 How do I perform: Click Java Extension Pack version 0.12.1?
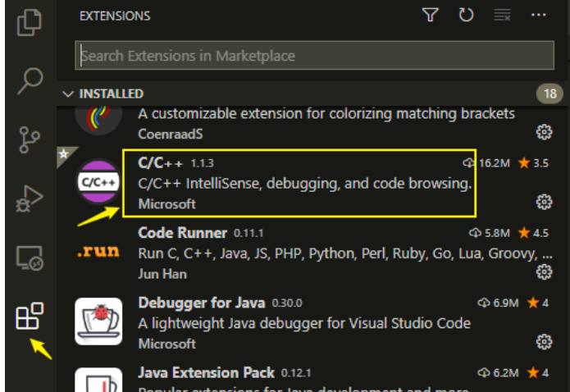point(296,373)
